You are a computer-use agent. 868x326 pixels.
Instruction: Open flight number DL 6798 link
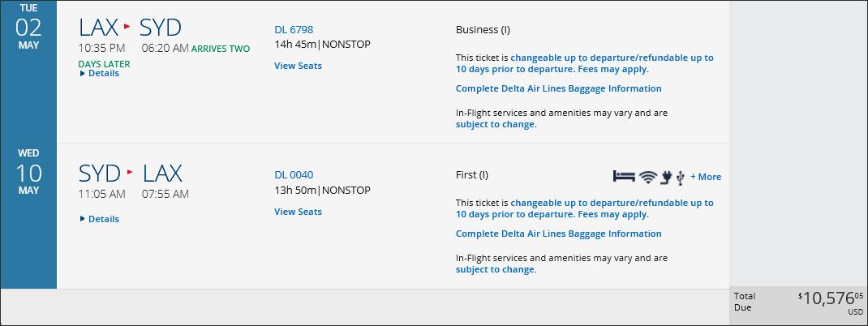(294, 29)
